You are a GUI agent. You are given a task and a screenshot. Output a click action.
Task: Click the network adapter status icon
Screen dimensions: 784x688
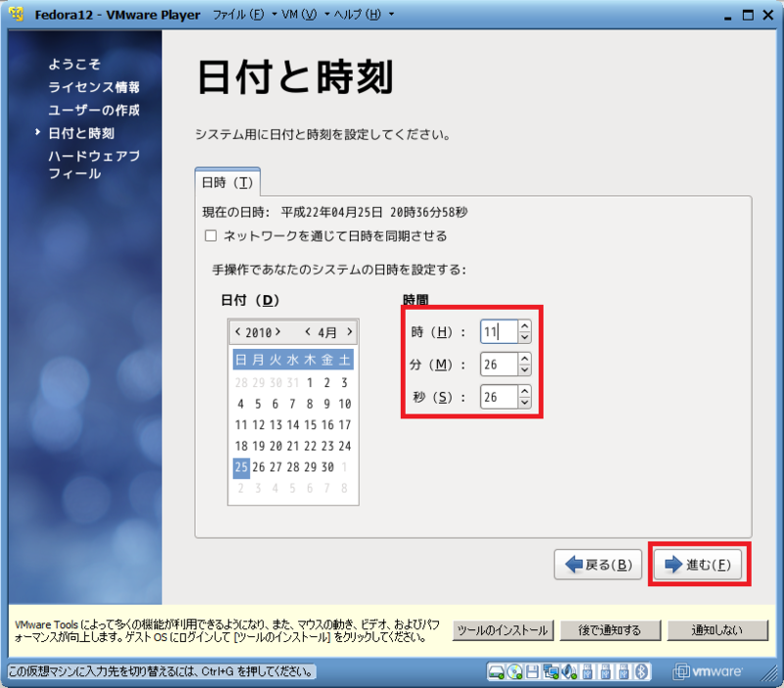(x=550, y=672)
